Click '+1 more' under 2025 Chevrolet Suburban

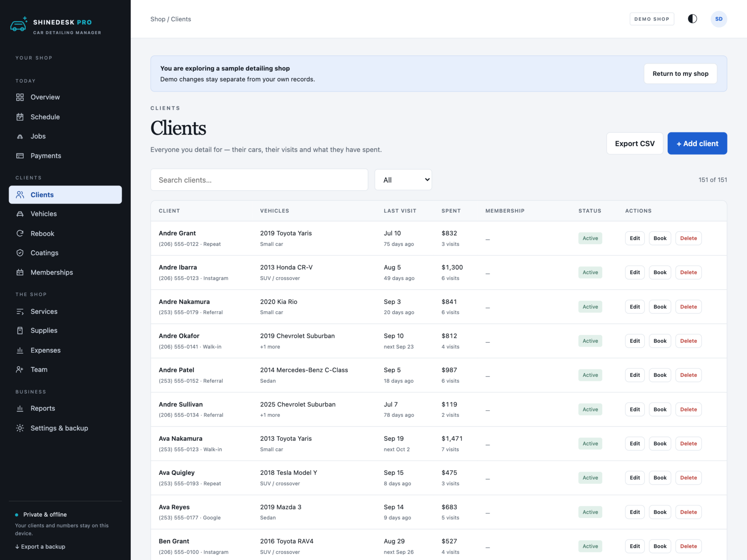(x=270, y=415)
